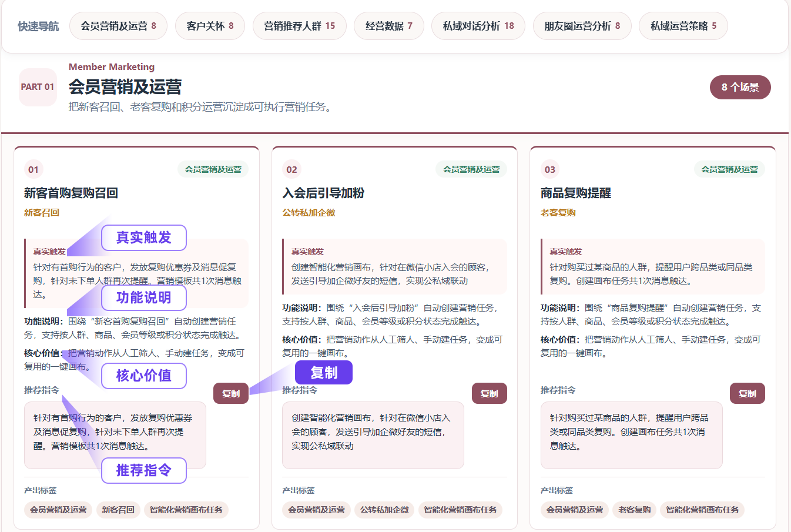Click the PART 01 badge
This screenshot has height=532, width=791.
(x=38, y=87)
